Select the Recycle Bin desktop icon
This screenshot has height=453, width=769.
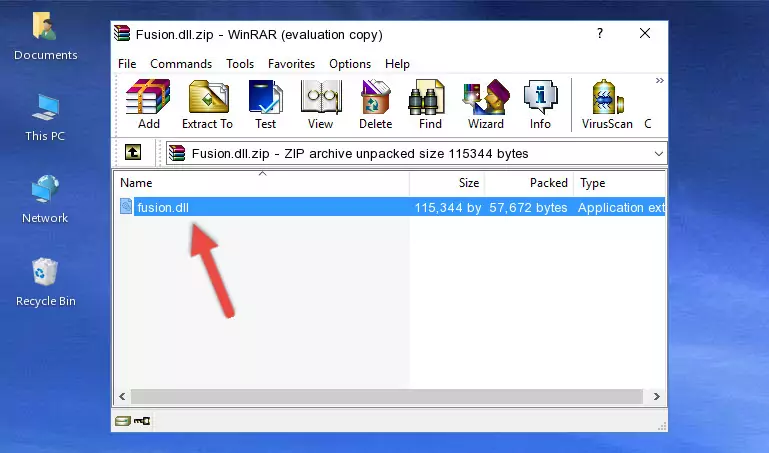pyautogui.click(x=46, y=282)
